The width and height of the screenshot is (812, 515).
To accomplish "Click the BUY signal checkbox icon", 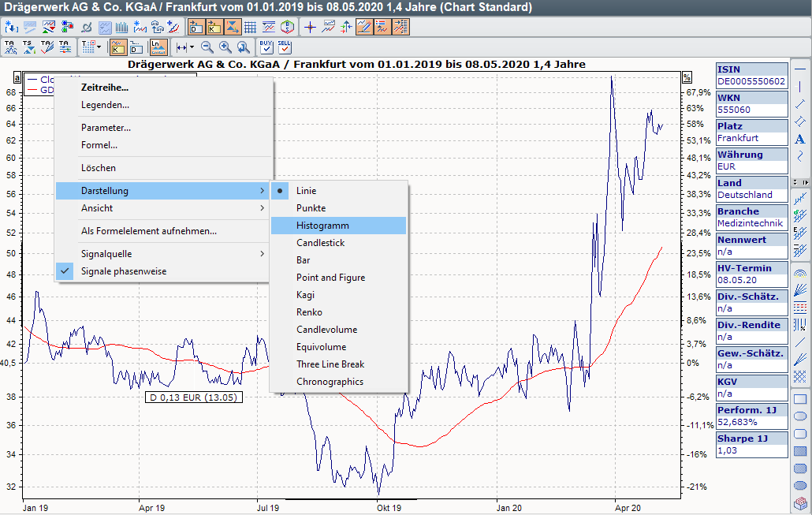I will [x=266, y=47].
